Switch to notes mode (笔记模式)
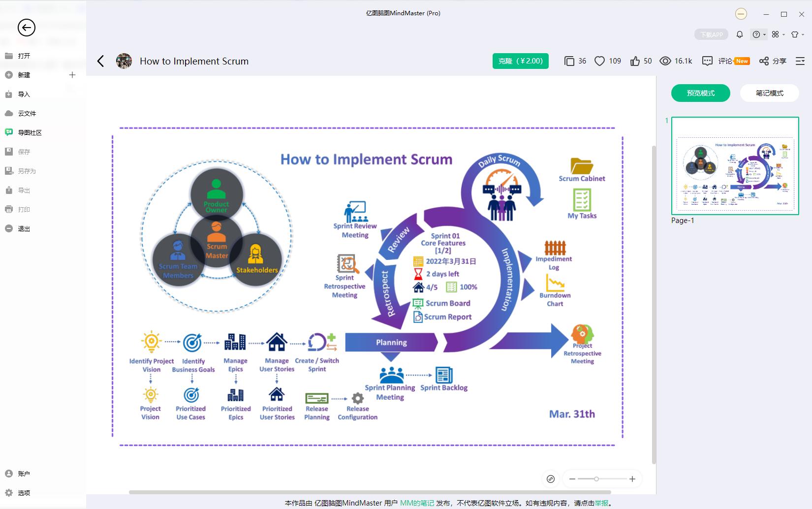Image resolution: width=812 pixels, height=509 pixels. tap(769, 93)
